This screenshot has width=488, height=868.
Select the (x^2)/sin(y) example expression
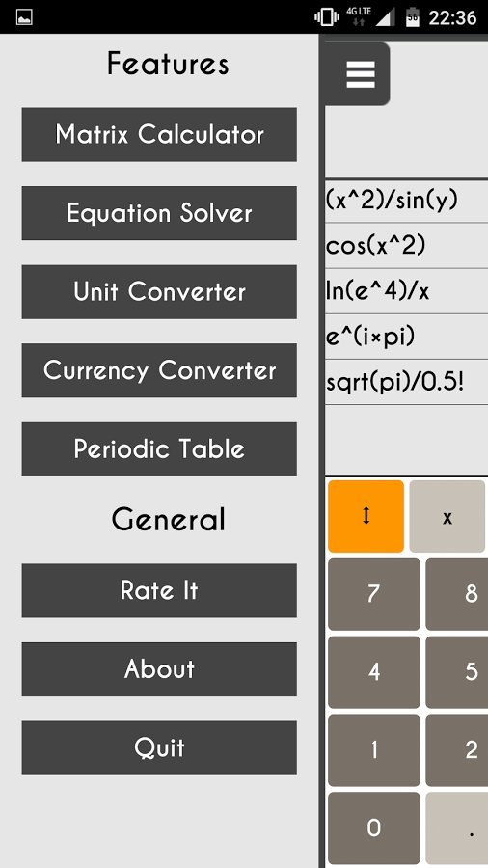pos(406,201)
